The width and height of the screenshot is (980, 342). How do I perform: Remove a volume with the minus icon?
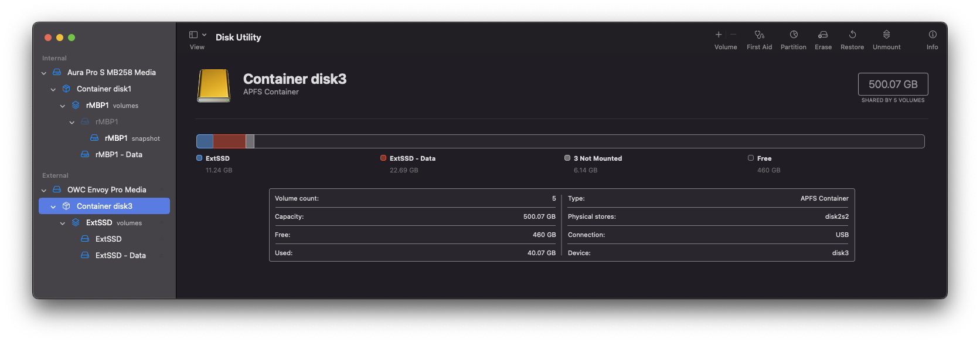(x=733, y=35)
